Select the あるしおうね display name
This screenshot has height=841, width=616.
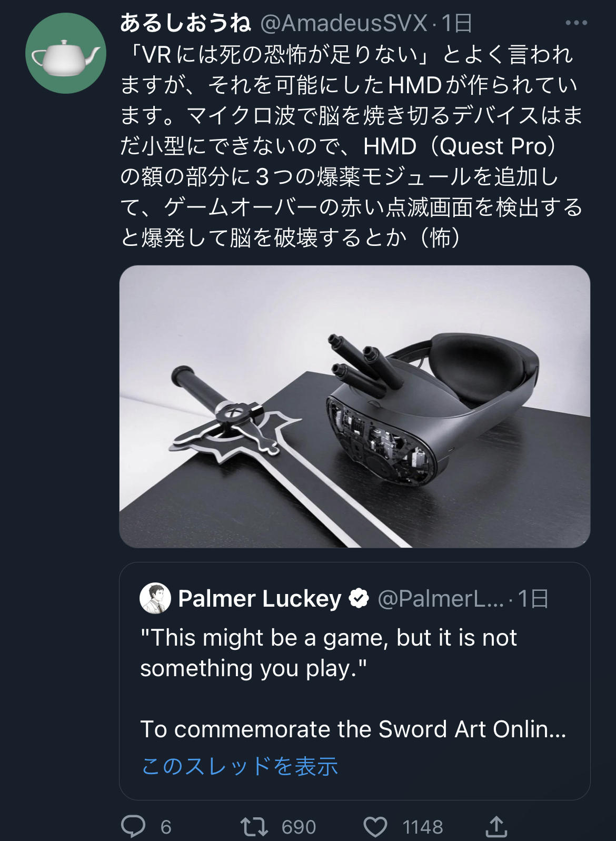[x=185, y=23]
